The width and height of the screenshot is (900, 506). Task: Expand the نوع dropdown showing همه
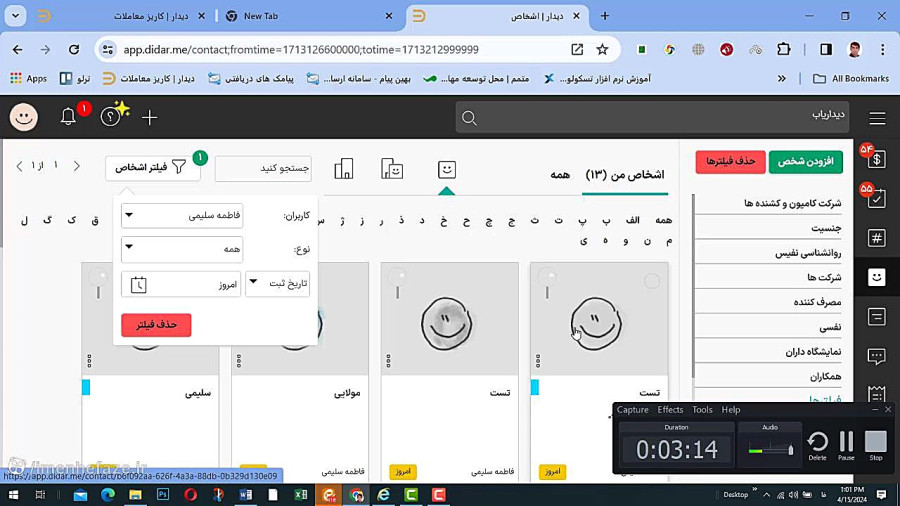pyautogui.click(x=182, y=249)
